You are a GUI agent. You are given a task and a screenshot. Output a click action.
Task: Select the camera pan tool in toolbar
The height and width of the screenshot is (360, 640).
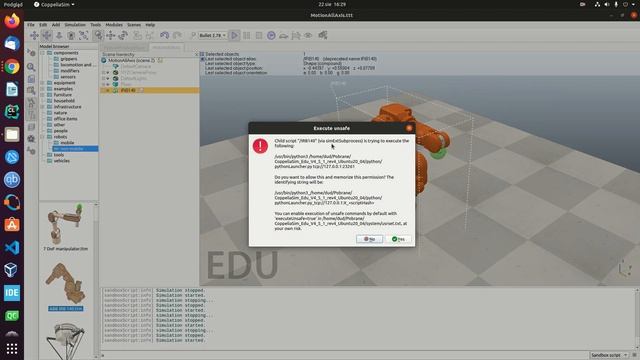34,36
